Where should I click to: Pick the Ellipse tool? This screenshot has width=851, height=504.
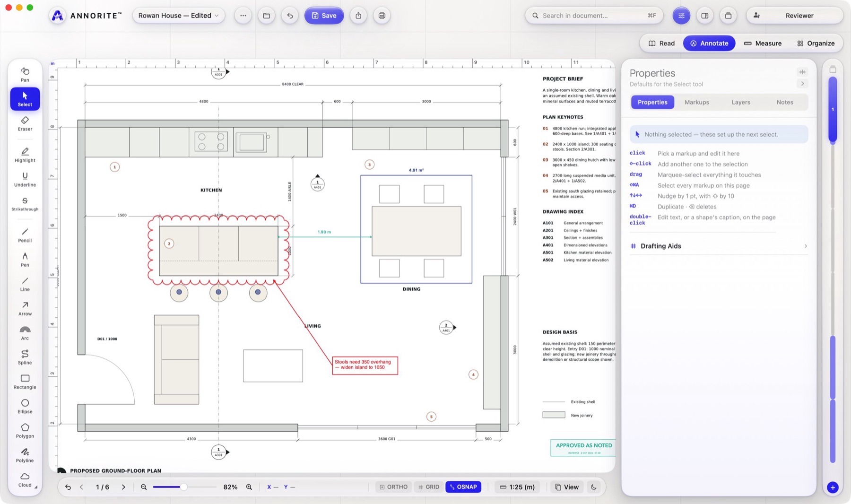pyautogui.click(x=25, y=407)
